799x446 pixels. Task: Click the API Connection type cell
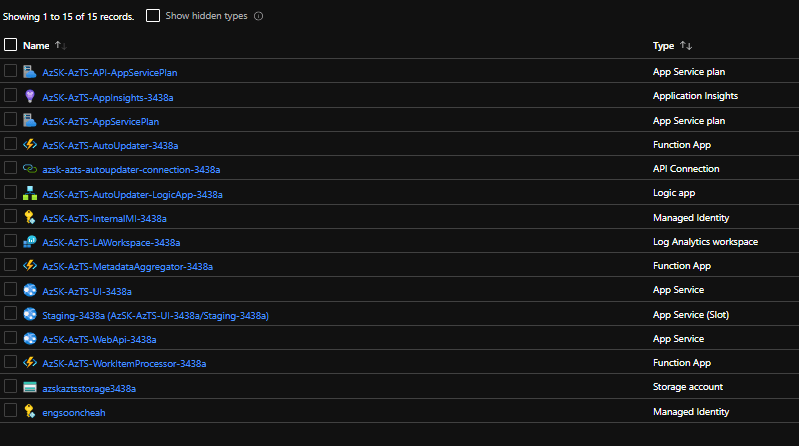[x=686, y=169]
